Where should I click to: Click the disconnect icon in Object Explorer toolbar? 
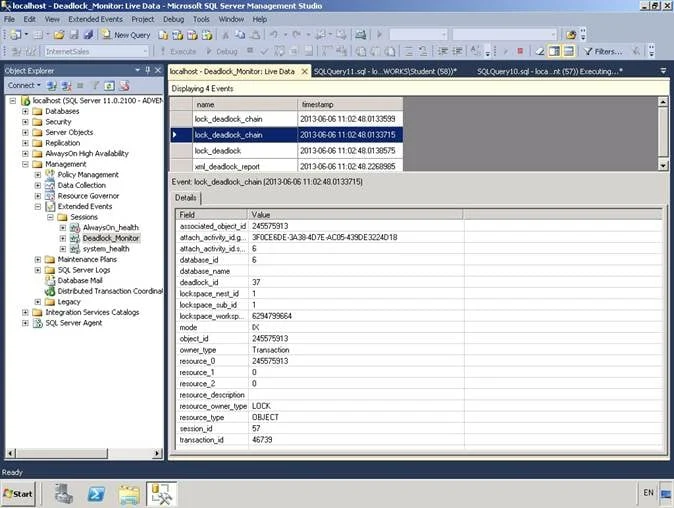pyautogui.click(x=66, y=86)
